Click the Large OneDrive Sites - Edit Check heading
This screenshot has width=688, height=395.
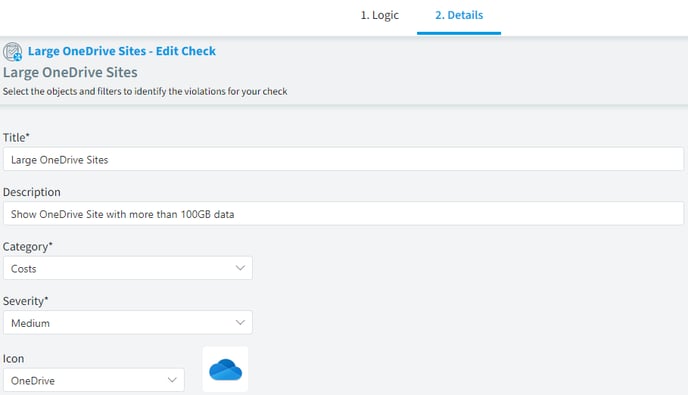[122, 51]
